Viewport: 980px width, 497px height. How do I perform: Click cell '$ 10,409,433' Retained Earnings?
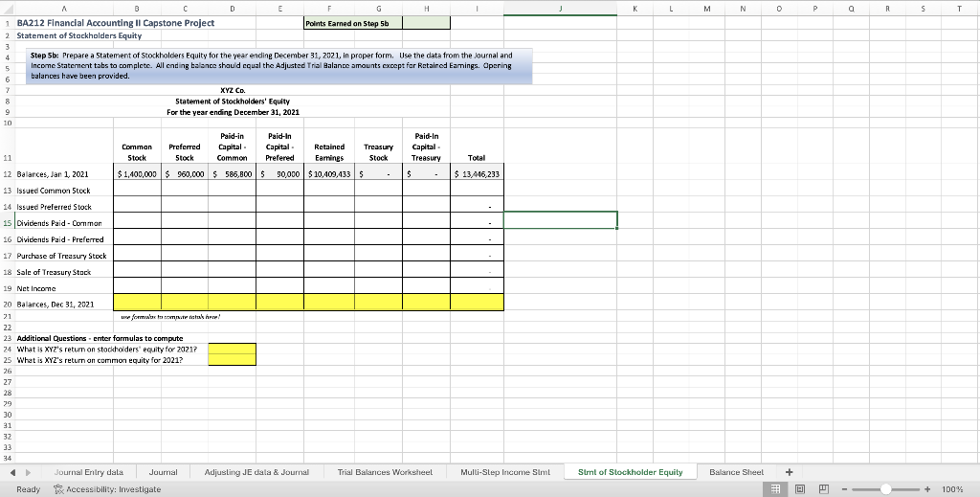(329, 173)
